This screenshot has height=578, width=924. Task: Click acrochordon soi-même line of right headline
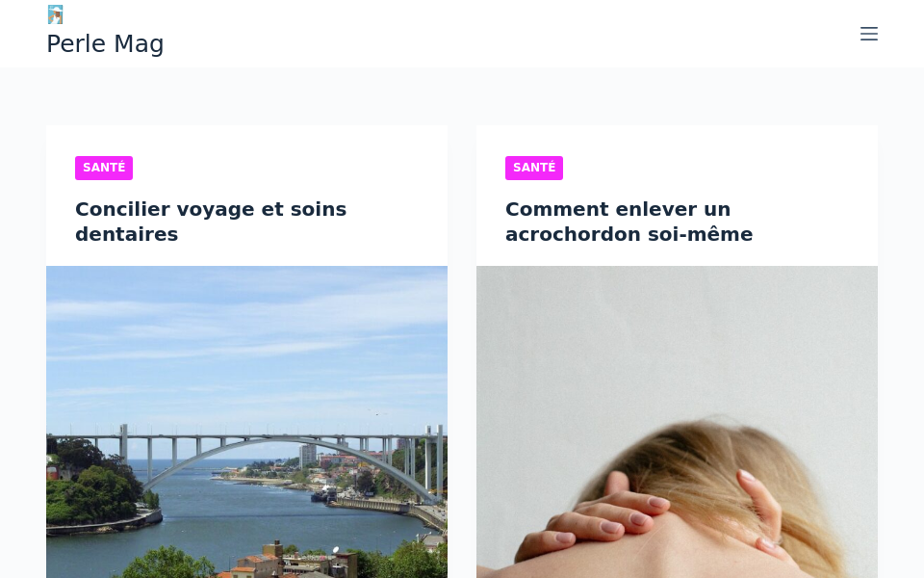pyautogui.click(x=629, y=234)
